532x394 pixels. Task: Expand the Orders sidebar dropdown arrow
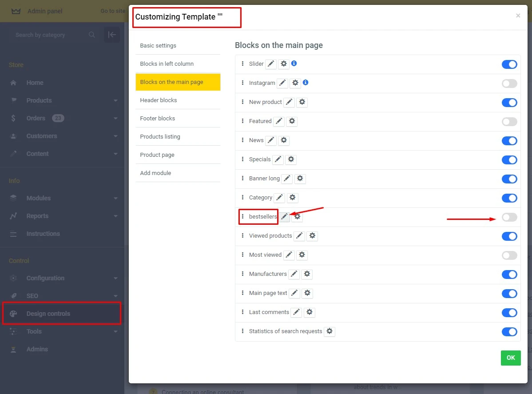tap(115, 119)
